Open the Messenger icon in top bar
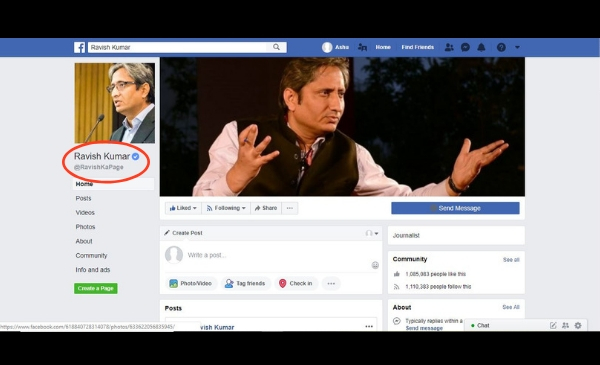The height and width of the screenshot is (365, 600). 465,47
